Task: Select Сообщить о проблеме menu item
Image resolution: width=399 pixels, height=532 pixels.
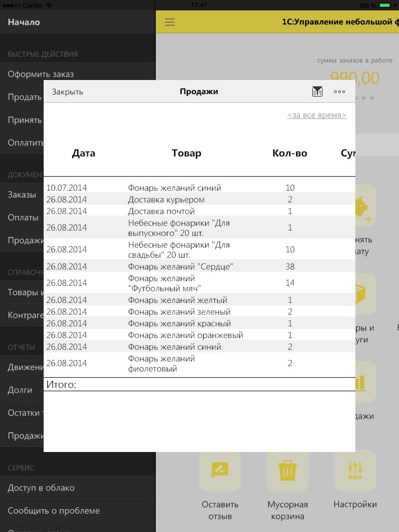Action: click(78, 511)
